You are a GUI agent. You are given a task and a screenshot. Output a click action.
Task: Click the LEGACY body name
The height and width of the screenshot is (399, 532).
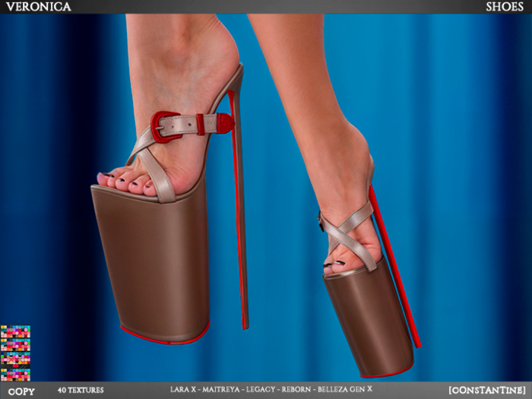click(x=261, y=389)
